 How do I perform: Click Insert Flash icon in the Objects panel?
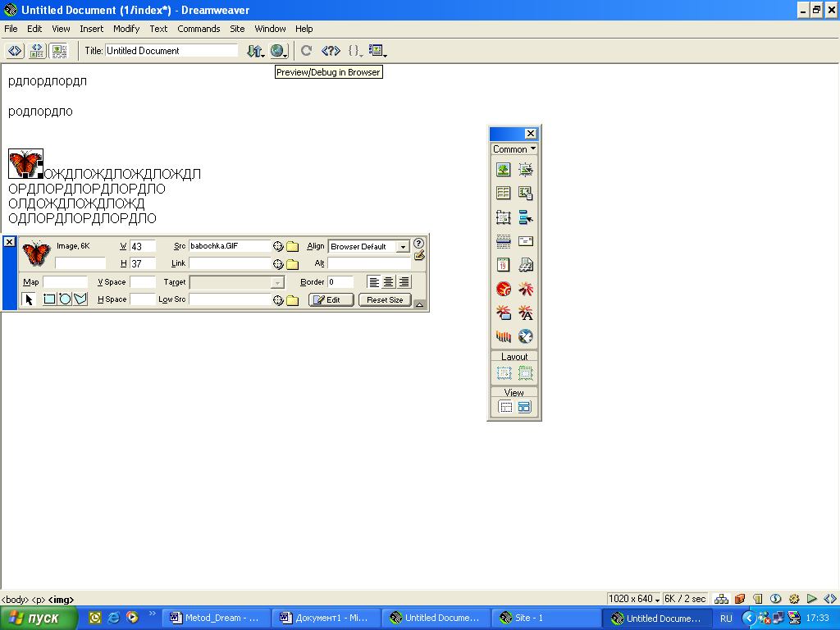[x=526, y=290]
